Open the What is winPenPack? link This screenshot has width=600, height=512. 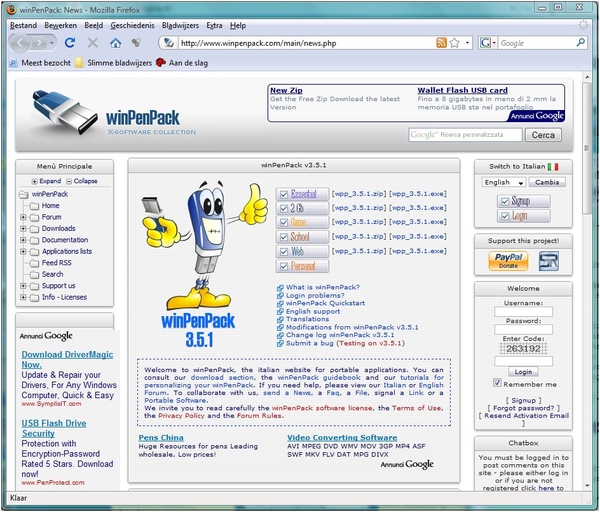pos(323,287)
